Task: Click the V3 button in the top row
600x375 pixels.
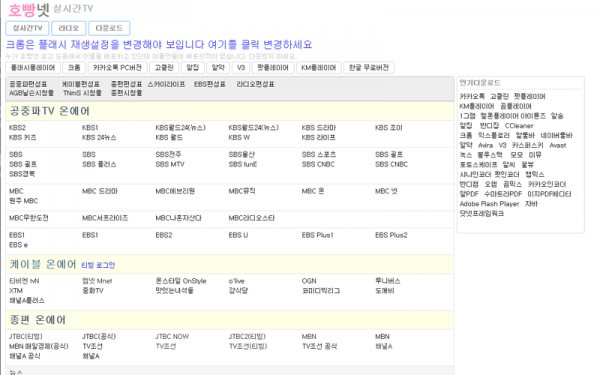Action: tap(241, 68)
